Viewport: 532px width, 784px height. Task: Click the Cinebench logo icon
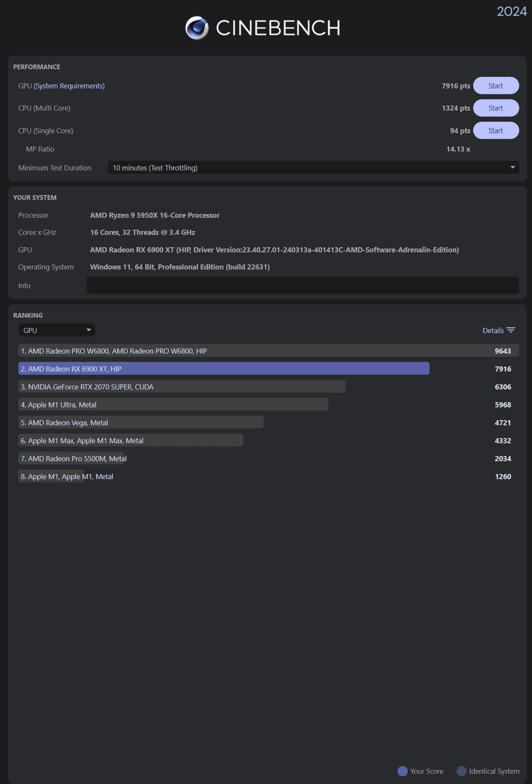(197, 28)
